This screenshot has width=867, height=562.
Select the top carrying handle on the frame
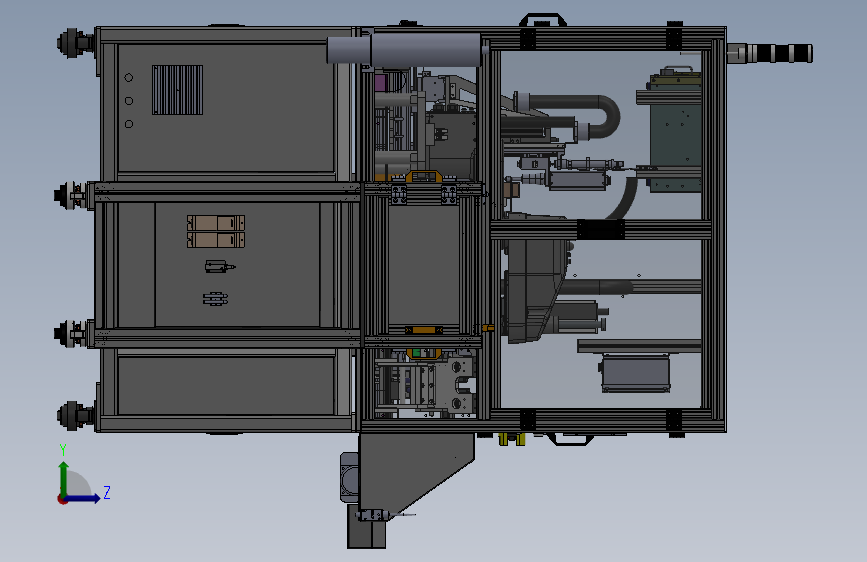(542, 20)
